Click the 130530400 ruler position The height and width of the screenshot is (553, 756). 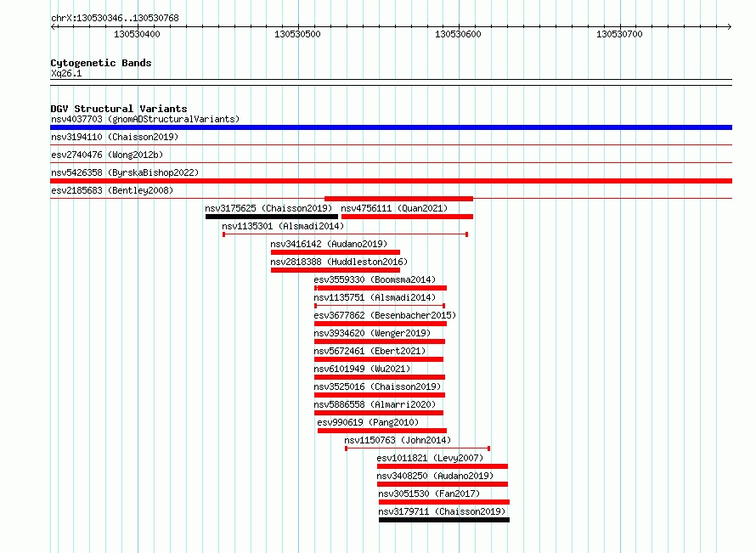[x=137, y=34]
